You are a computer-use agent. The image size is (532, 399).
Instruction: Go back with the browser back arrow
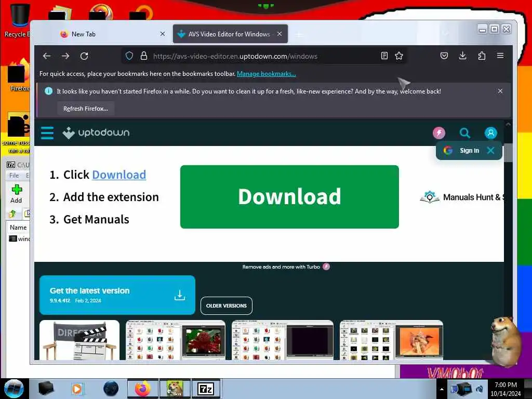[x=47, y=56]
